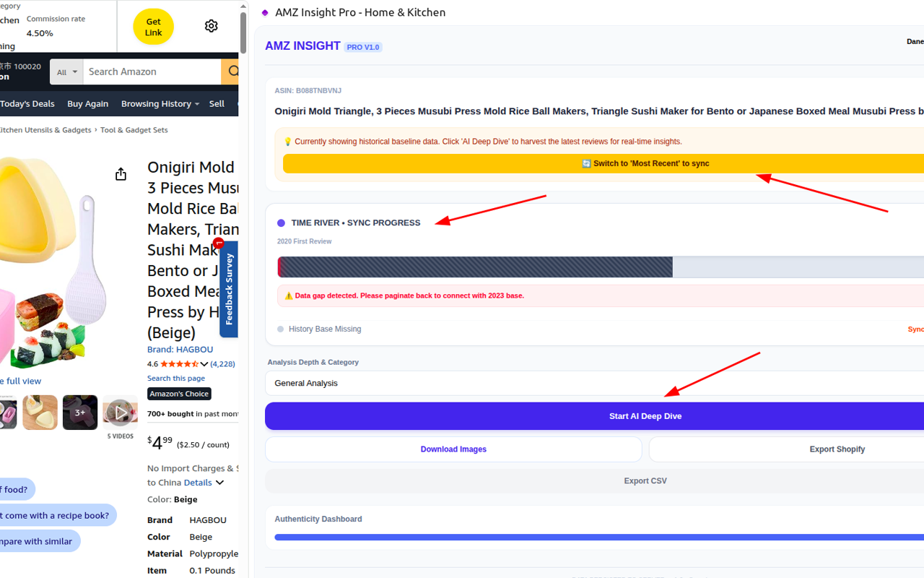Screen dimensions: 924x578
Task: Click 'Search this page' link
Action: point(176,379)
